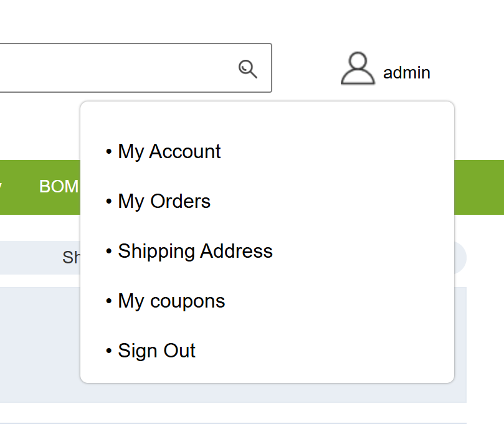The width and height of the screenshot is (504, 424).
Task: Click the user avatar icon
Action: click(x=358, y=69)
